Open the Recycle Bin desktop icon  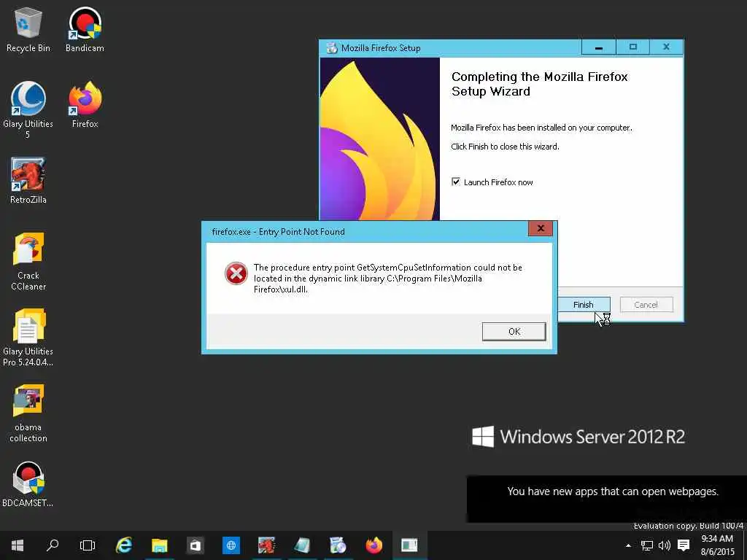click(x=28, y=29)
